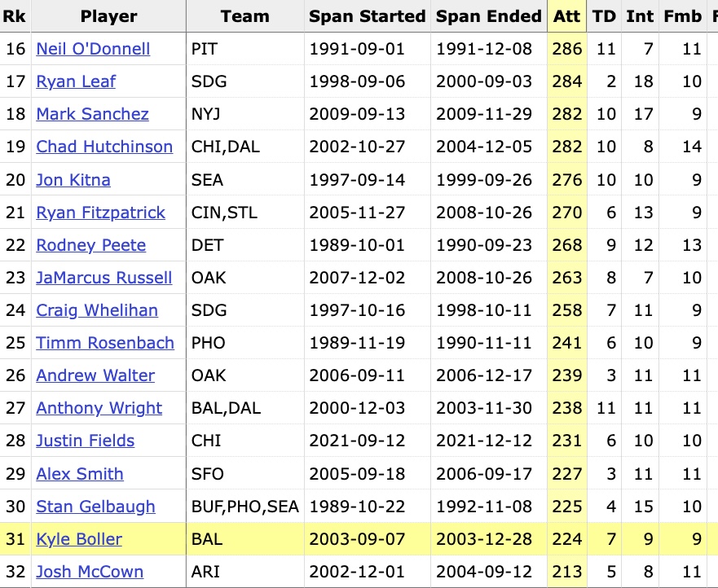Sort table by Fmb column

[683, 16]
